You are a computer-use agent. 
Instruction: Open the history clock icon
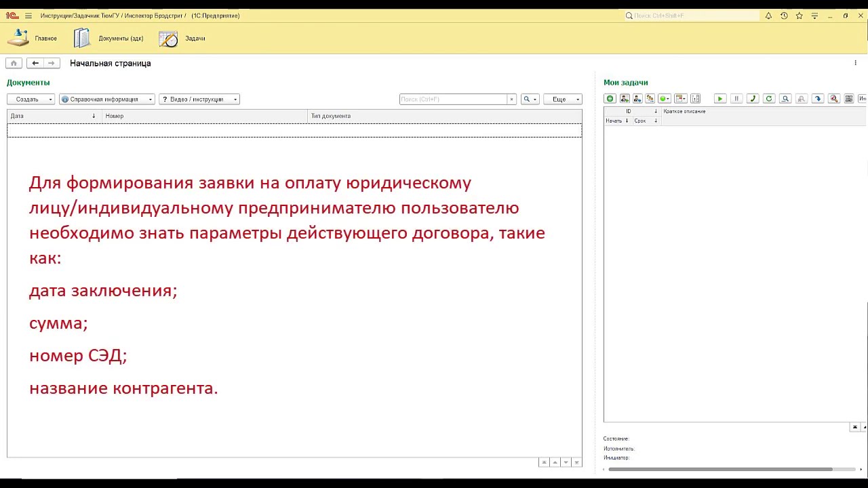point(784,16)
